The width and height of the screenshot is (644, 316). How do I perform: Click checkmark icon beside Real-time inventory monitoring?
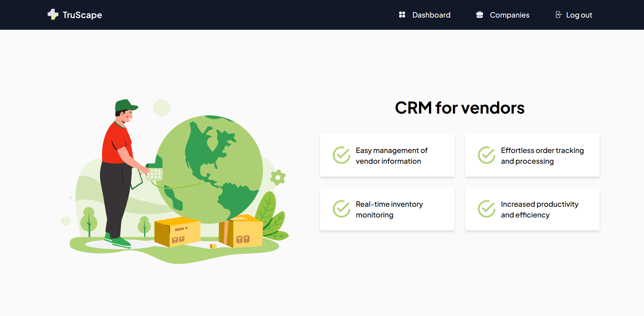coord(342,209)
